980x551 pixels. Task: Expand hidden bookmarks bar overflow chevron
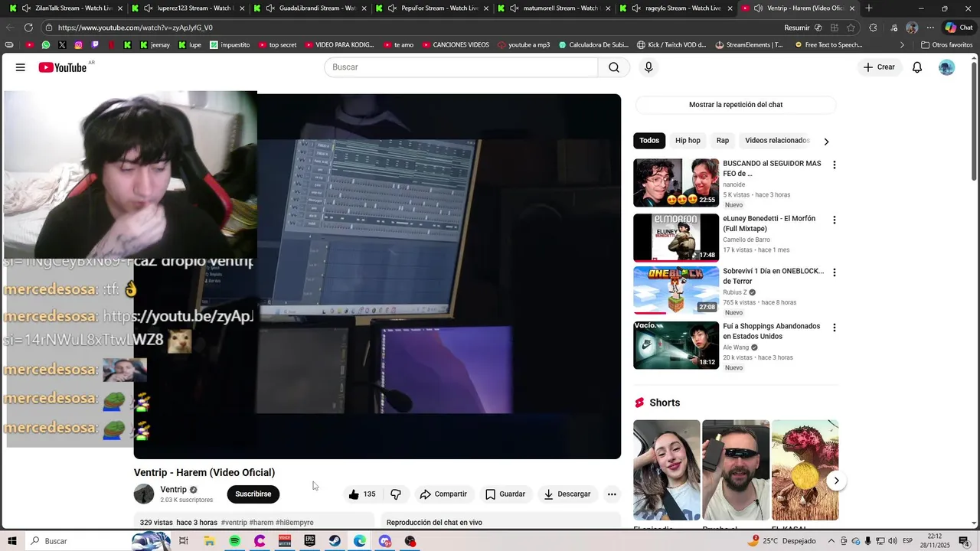pyautogui.click(x=901, y=45)
